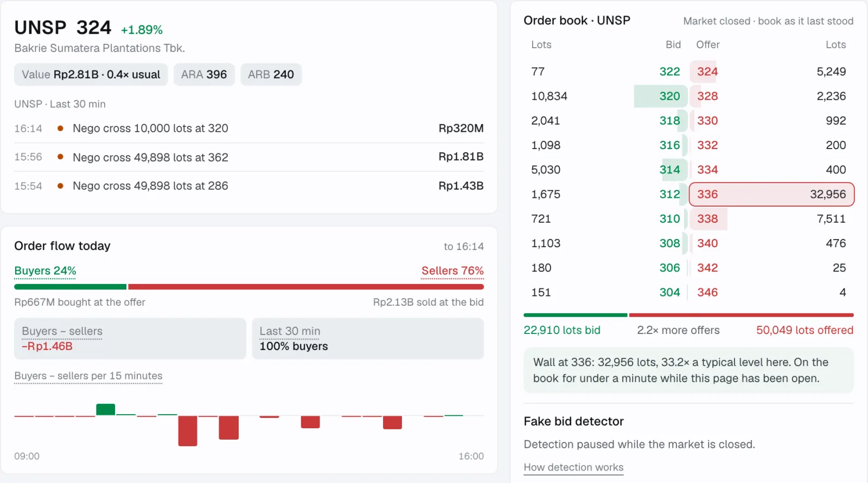Screen dimensions: 868x483
Task: Click the bid price 314
Action: (669, 170)
